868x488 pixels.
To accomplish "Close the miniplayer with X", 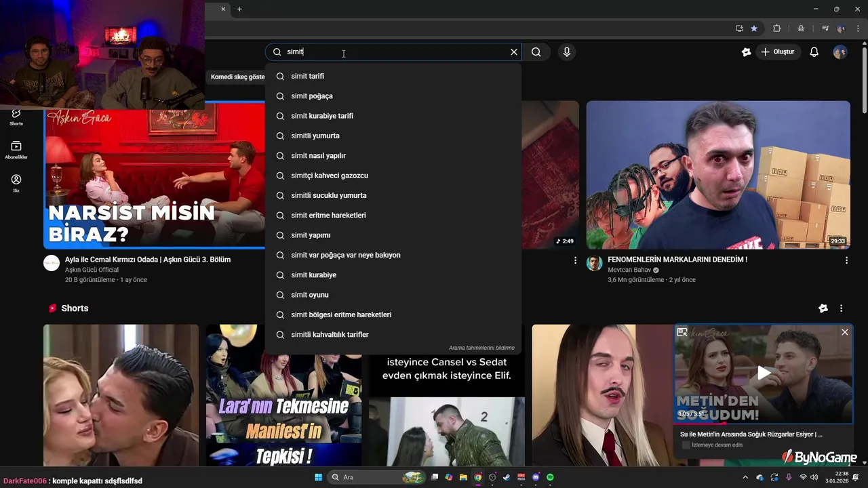I will [x=845, y=332].
